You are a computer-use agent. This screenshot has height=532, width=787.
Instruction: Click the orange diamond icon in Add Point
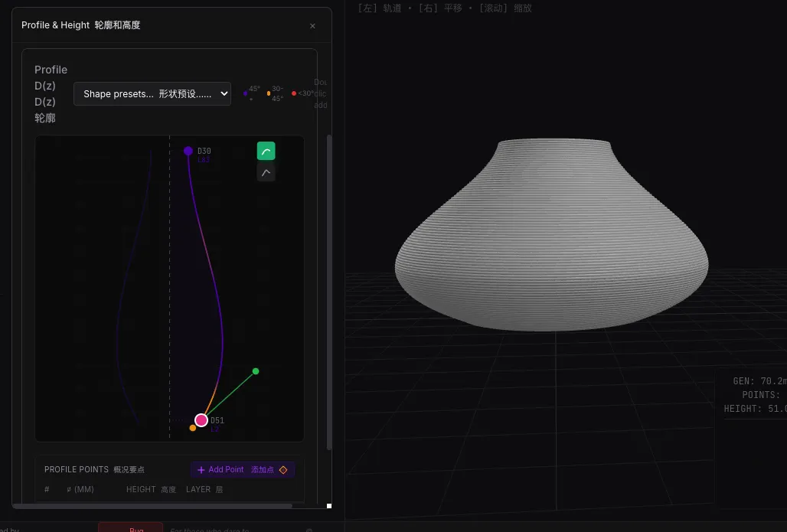pyautogui.click(x=283, y=470)
